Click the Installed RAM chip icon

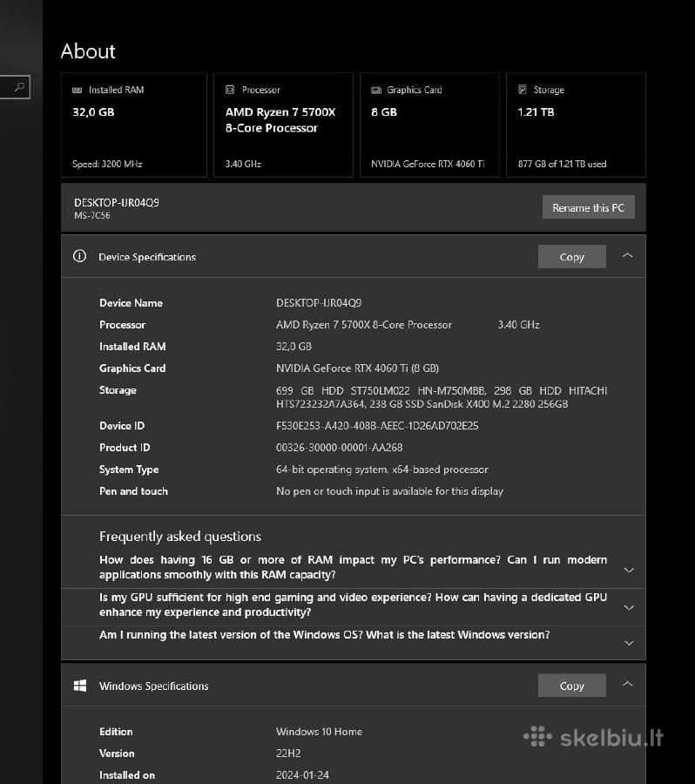(x=77, y=90)
